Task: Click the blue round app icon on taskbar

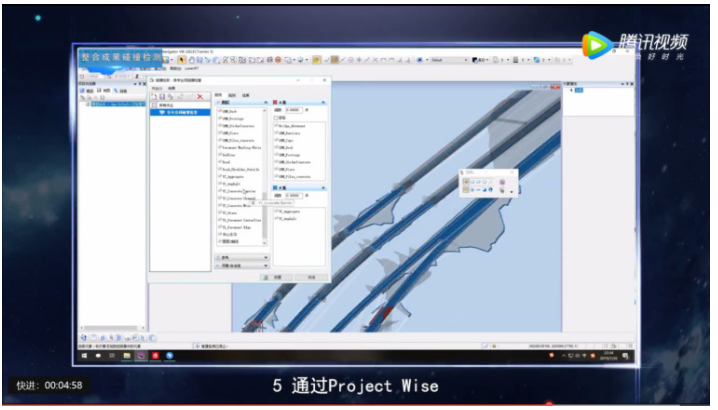Action: pos(169,355)
